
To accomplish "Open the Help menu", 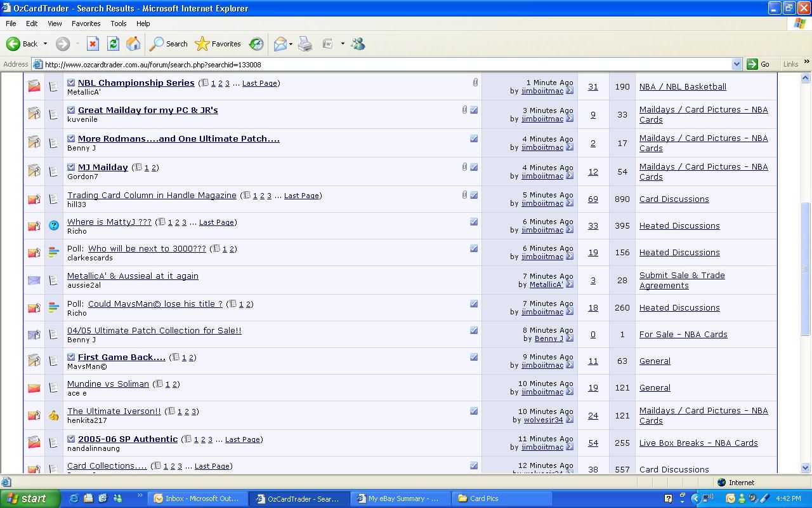I will (143, 23).
